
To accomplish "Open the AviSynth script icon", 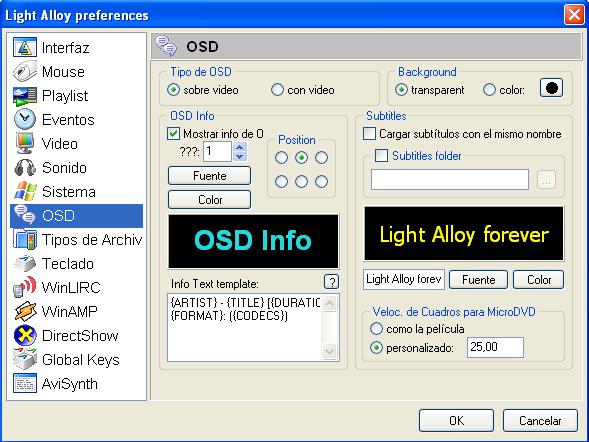I will tap(25, 383).
